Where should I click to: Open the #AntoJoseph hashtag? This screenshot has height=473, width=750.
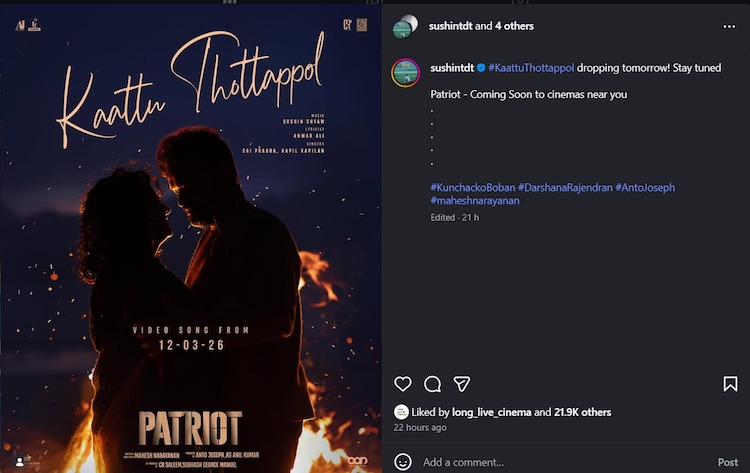click(645, 187)
